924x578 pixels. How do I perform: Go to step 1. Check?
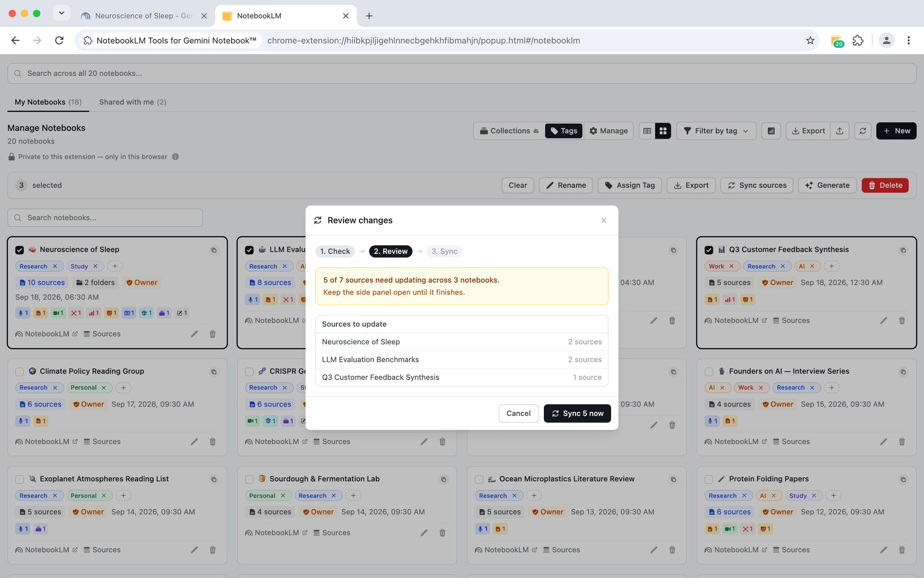(335, 251)
